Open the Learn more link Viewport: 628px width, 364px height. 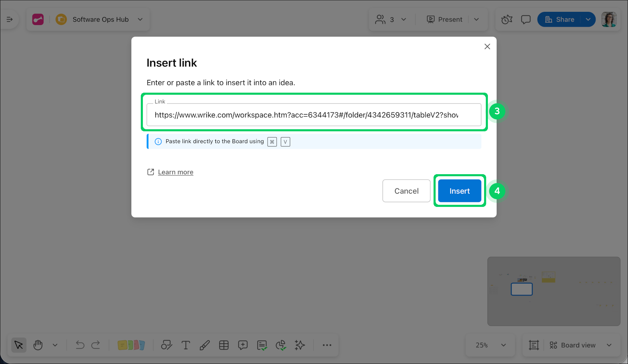(x=175, y=172)
